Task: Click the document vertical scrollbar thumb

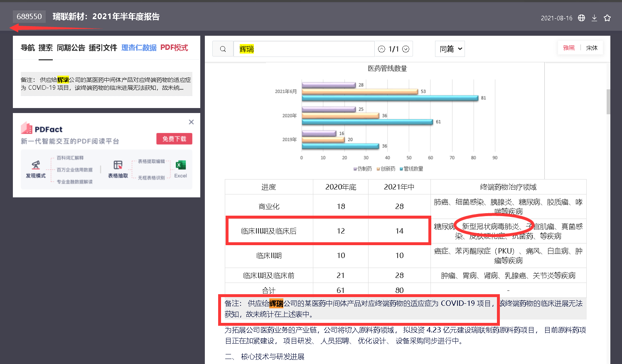Action: pyautogui.click(x=608, y=102)
